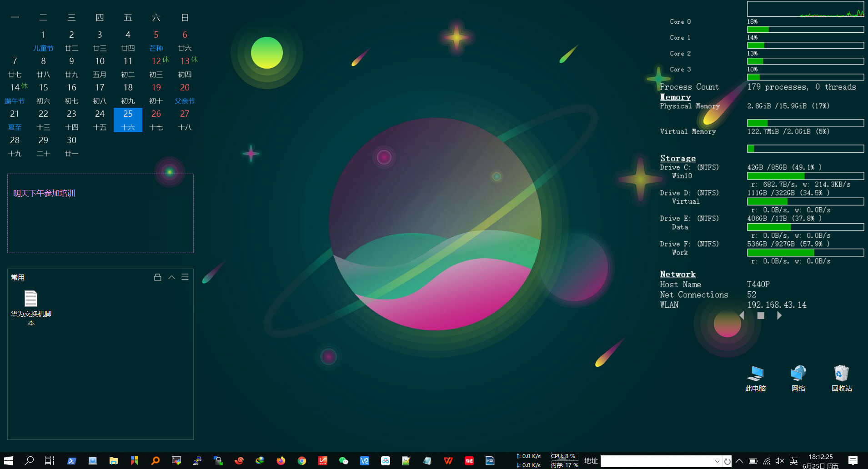Collapse the 常用 panel with the chevron
Viewport: 868px width, 469px height.
(171, 277)
